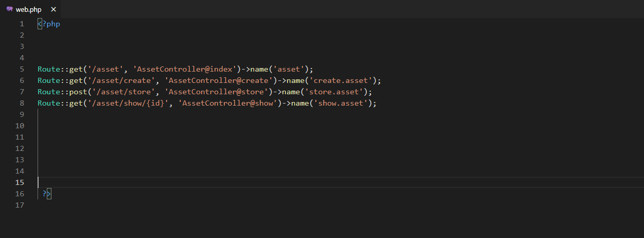Click the PHP elephant icon in web.php tab
Screen dimensions: 644x238
coord(9,9)
